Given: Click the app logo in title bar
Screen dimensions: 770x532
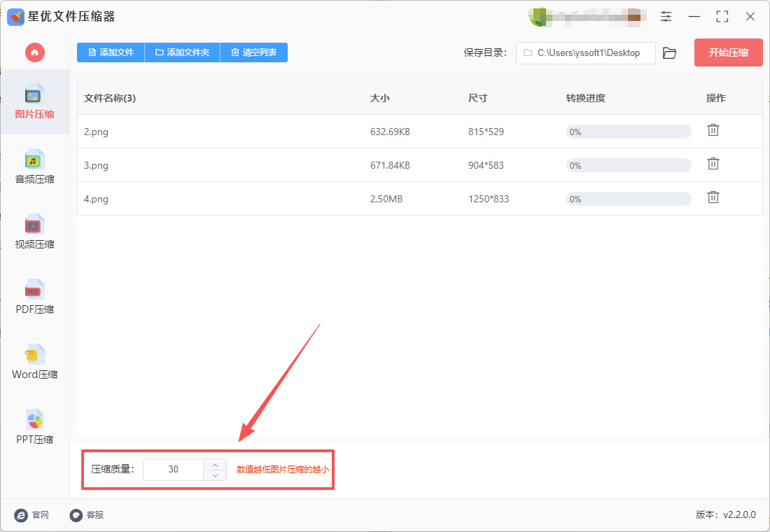Looking at the screenshot, I should pos(15,17).
